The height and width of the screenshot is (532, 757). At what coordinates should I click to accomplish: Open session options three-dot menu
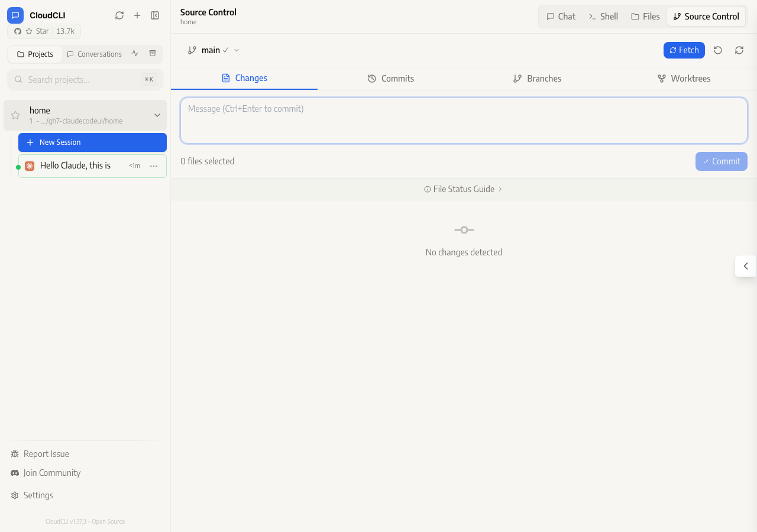pos(154,166)
